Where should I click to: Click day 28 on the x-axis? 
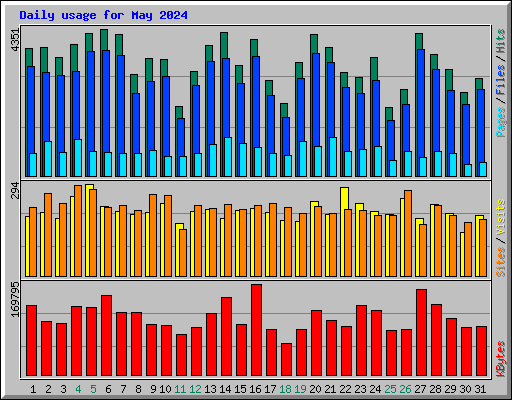click(x=435, y=389)
